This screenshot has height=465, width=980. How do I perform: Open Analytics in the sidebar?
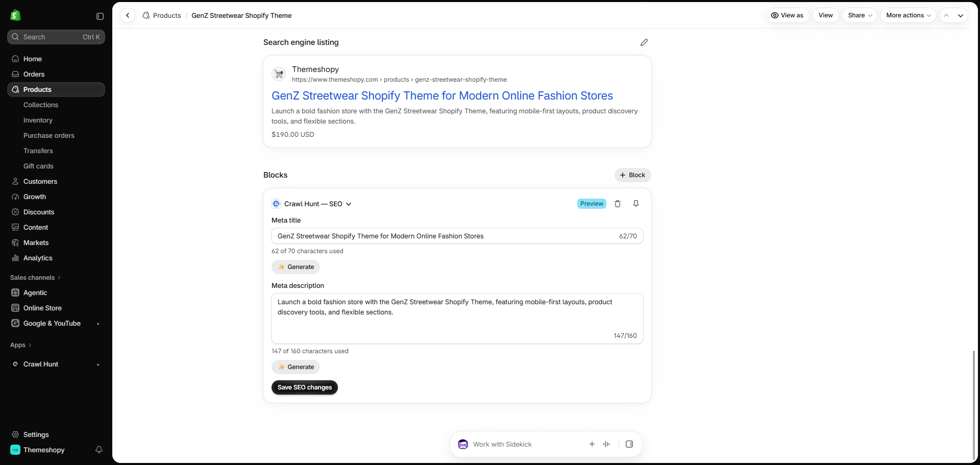point(56,258)
